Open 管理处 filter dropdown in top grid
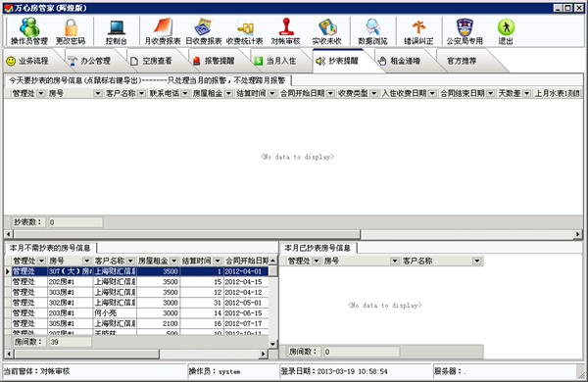This screenshot has width=588, height=382. [x=41, y=93]
